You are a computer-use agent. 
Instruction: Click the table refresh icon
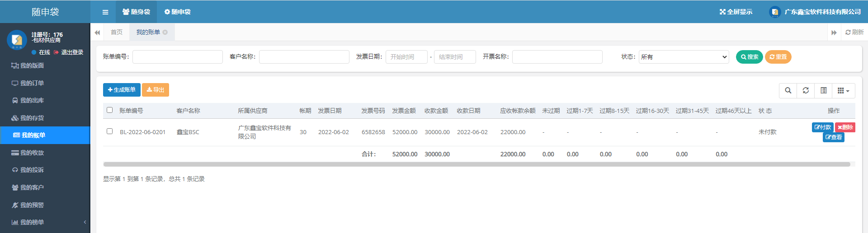point(806,91)
